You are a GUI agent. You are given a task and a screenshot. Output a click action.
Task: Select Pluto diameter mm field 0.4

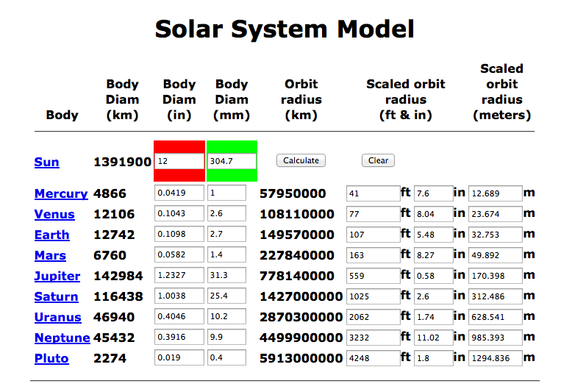click(x=226, y=357)
